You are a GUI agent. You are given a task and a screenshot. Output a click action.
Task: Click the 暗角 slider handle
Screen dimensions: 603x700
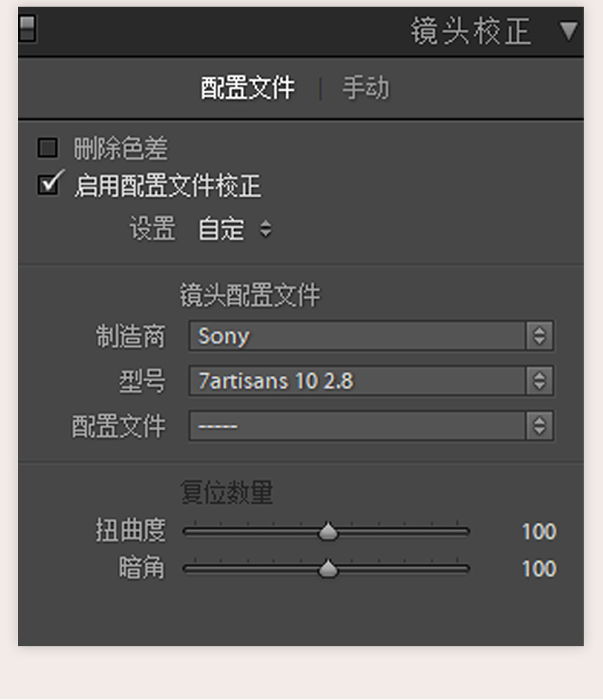click(328, 568)
